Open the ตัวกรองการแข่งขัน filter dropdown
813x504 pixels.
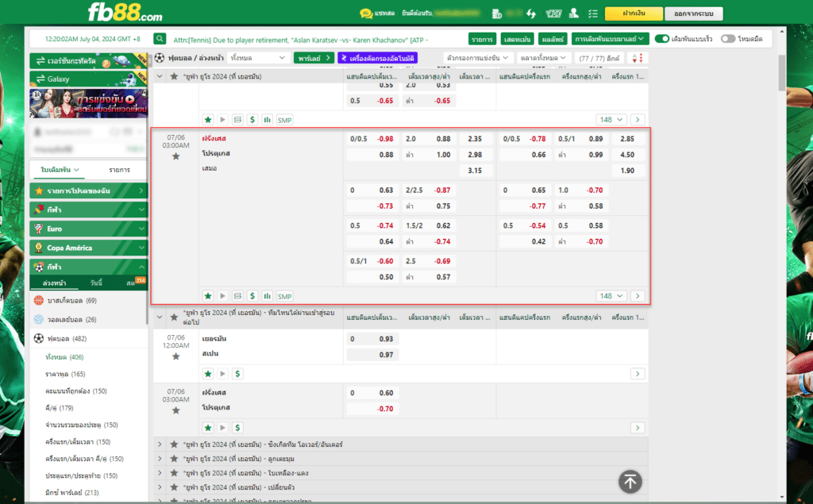click(x=477, y=58)
